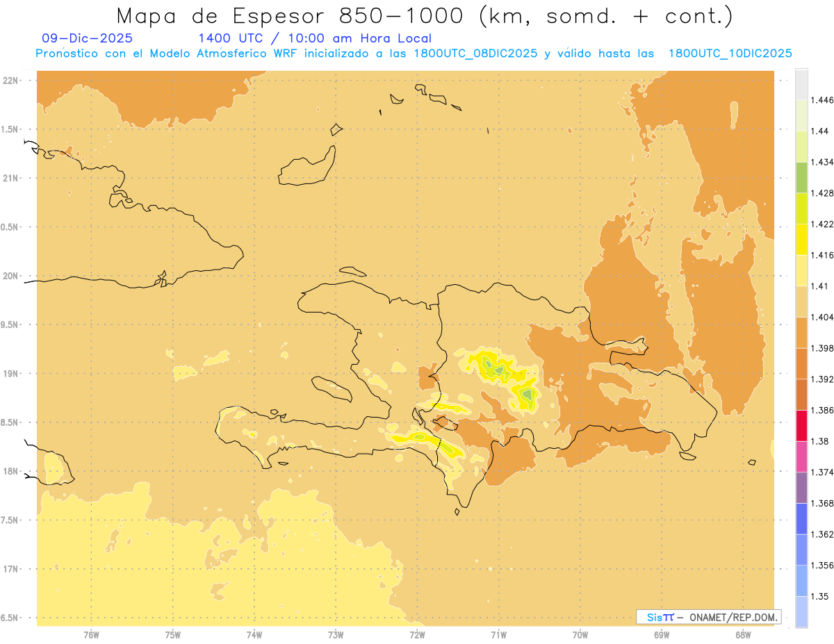Click the bright yellow colorbar segment above 1.416
This screenshot has height=644, width=834.
801,239
